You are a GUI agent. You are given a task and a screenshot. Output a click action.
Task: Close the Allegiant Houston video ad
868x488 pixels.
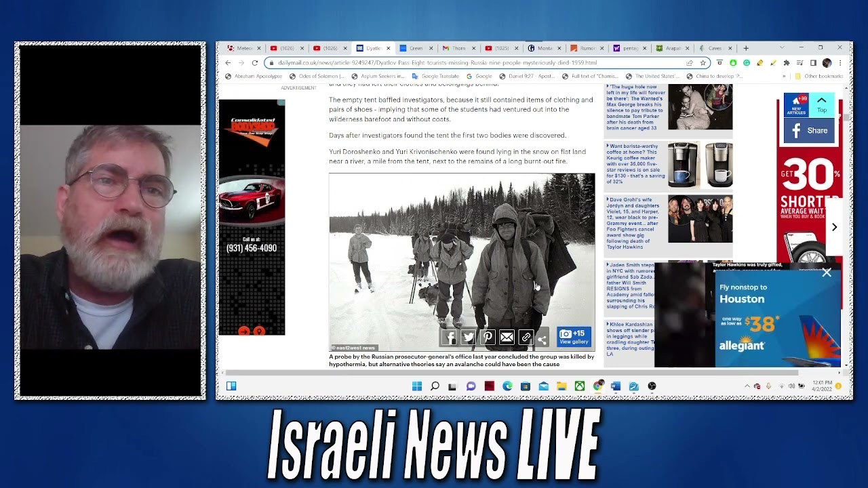[x=826, y=272]
